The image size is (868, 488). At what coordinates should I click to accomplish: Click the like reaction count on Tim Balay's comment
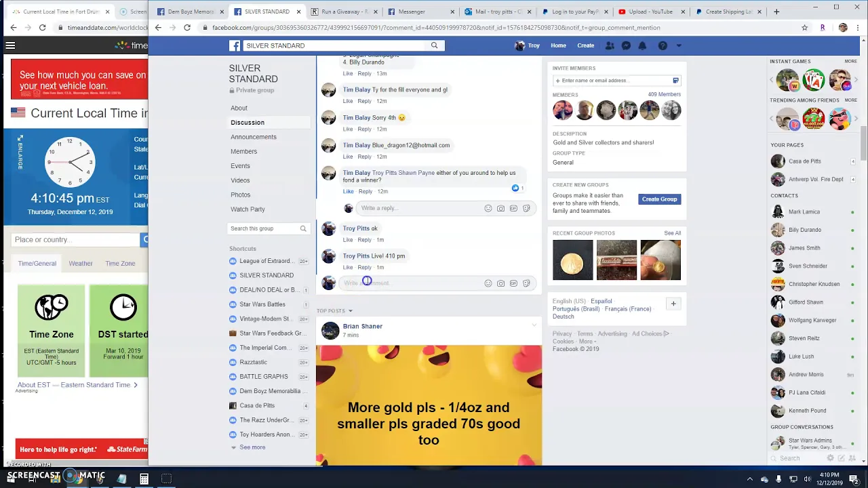click(x=518, y=188)
